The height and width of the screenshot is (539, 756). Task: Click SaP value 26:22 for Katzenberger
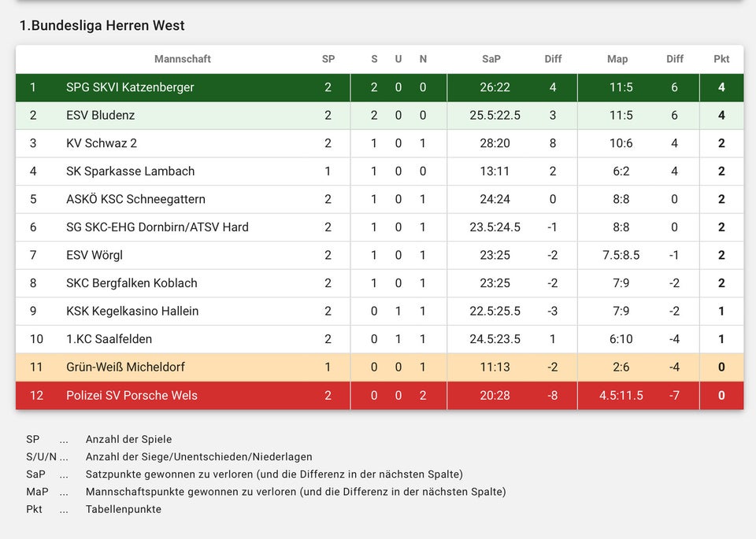[495, 87]
